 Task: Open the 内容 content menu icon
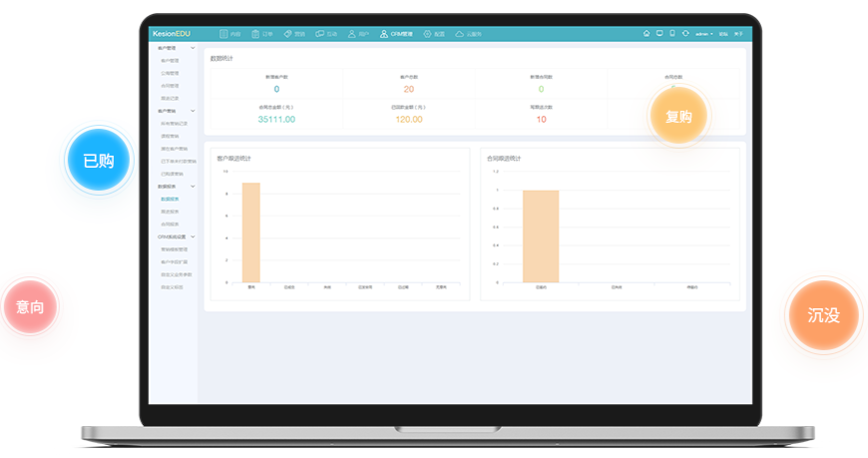[x=224, y=33]
